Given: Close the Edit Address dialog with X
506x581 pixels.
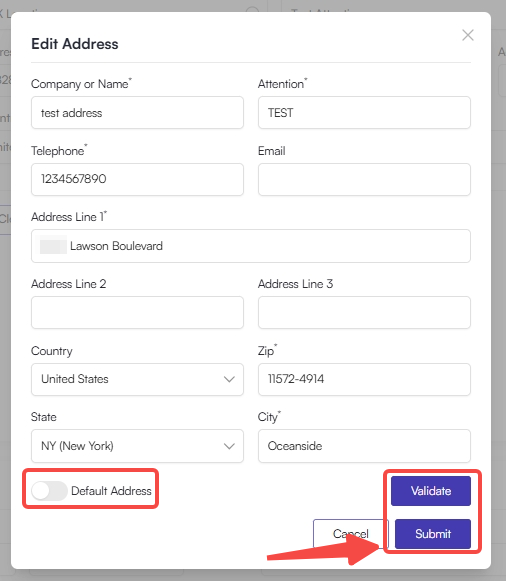Looking at the screenshot, I should point(468,35).
